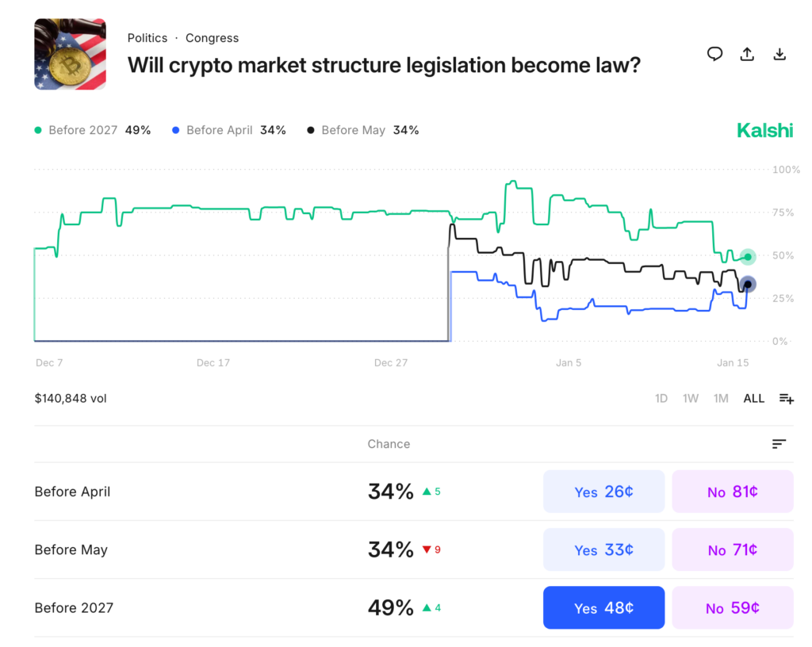Image resolution: width=812 pixels, height=647 pixels.
Task: Toggle the blue Before April legend series
Action: tap(228, 130)
